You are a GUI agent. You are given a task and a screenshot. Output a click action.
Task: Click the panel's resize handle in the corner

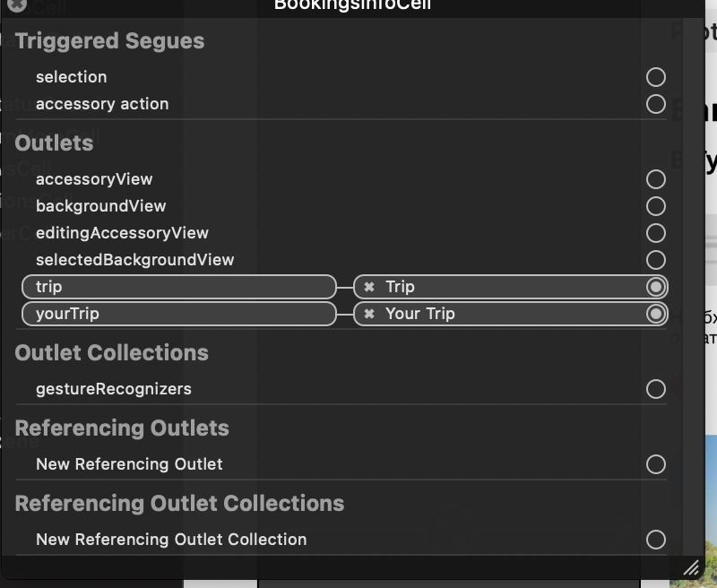pos(691,568)
